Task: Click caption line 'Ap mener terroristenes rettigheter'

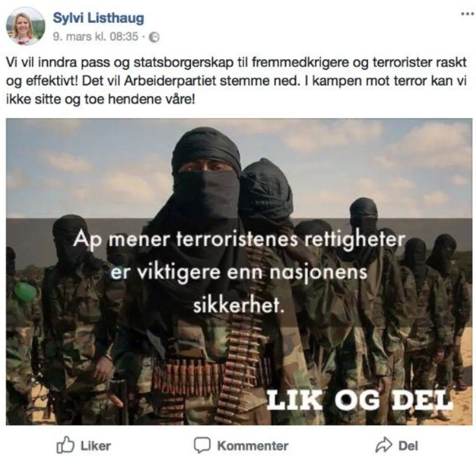Action: (239, 239)
